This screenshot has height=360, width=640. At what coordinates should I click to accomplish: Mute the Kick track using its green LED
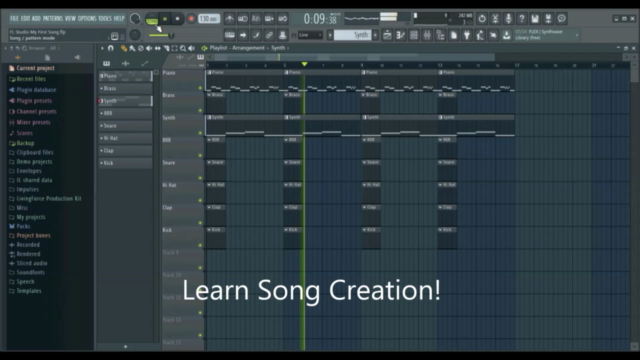coord(200,245)
